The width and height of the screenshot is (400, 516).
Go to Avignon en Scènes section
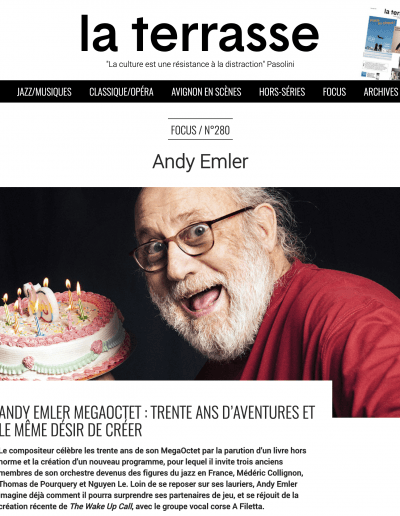pos(206,92)
